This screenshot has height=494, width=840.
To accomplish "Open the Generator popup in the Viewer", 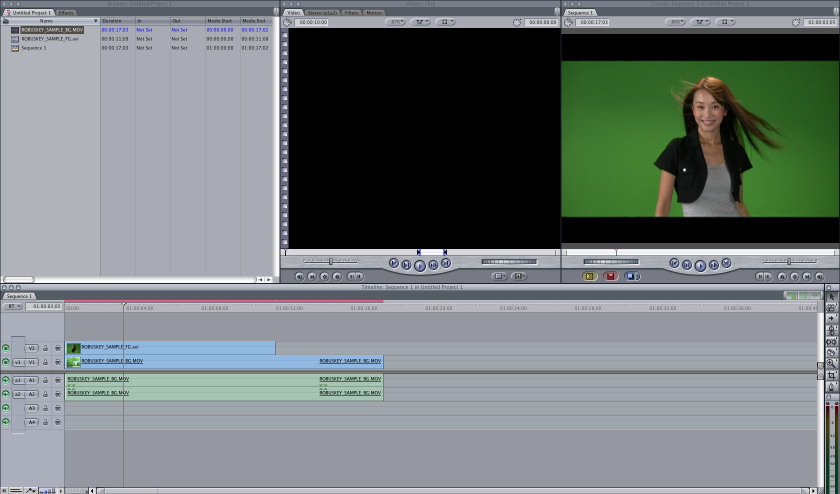I will click(519, 276).
